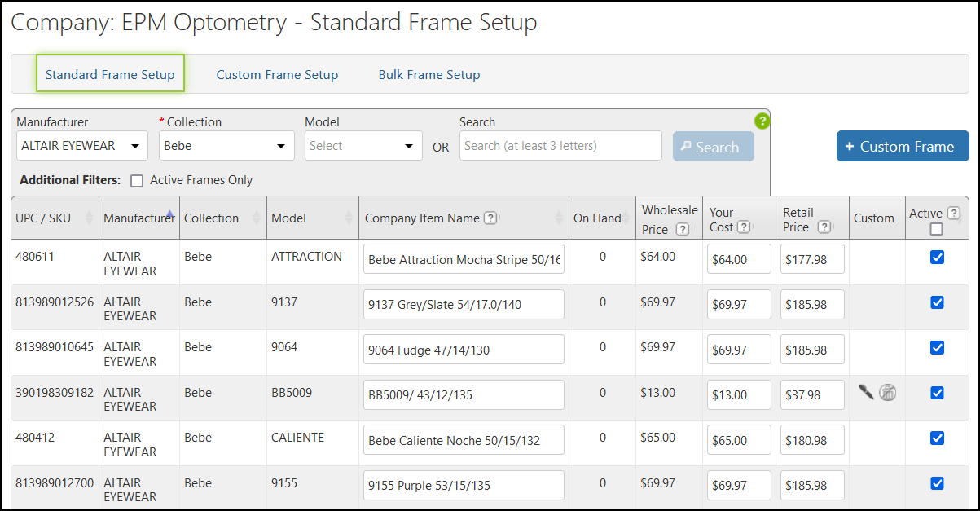980x511 pixels.
Task: Uncheck Active for frame 9137
Action: [937, 302]
